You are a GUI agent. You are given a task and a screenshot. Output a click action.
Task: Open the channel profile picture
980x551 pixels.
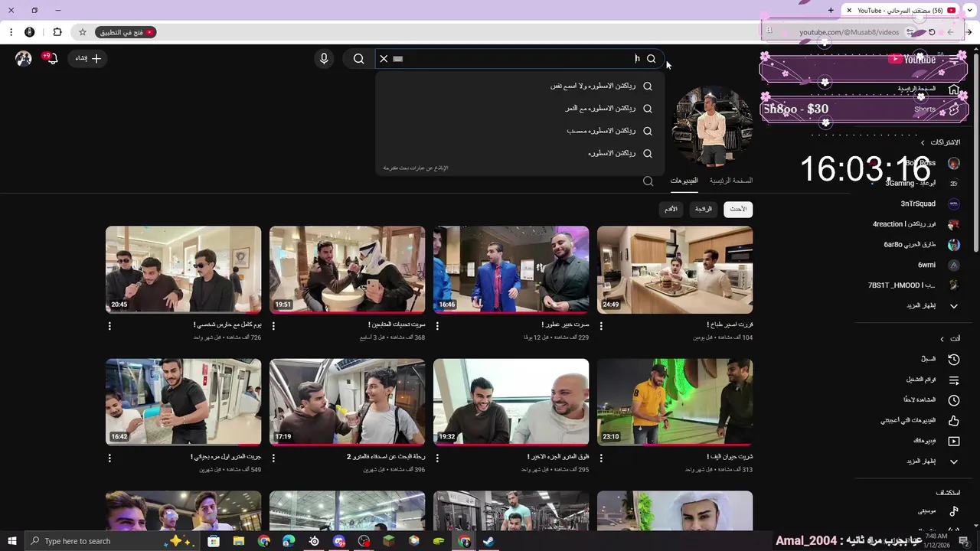[713, 127]
